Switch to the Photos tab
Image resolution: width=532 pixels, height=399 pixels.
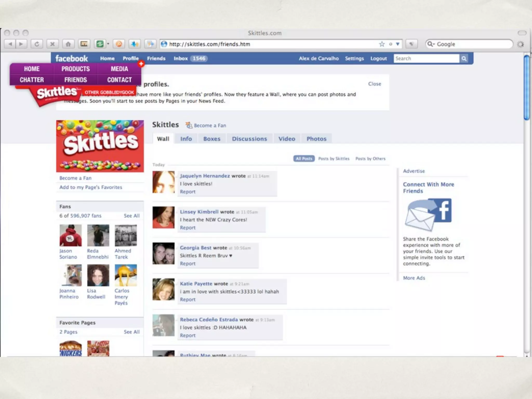pyautogui.click(x=316, y=139)
